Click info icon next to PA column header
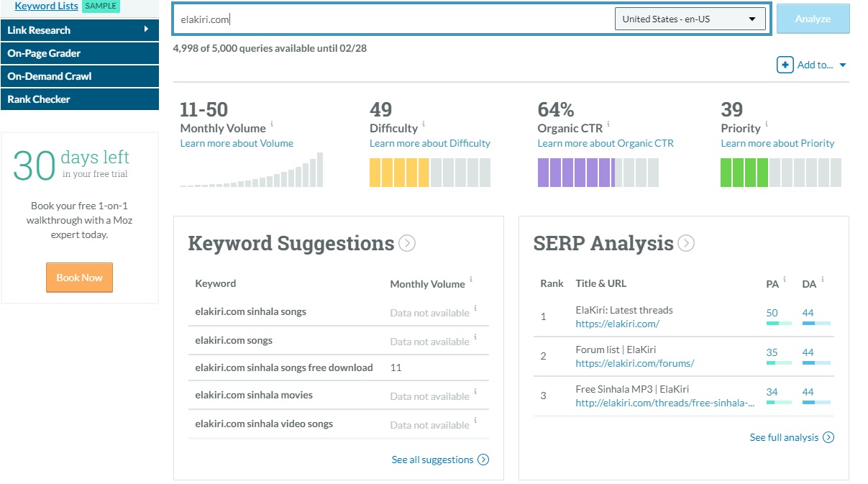 click(x=785, y=280)
